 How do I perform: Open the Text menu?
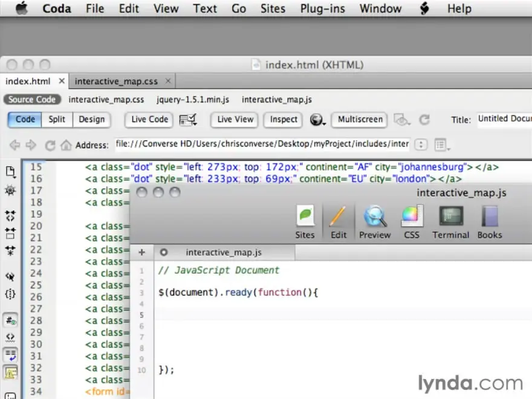click(x=205, y=8)
